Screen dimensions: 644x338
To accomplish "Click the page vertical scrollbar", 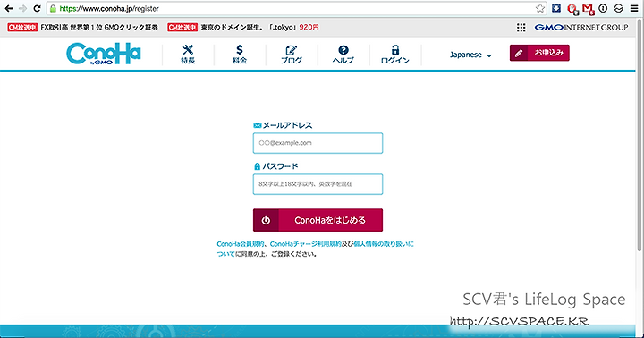I will coord(640,136).
